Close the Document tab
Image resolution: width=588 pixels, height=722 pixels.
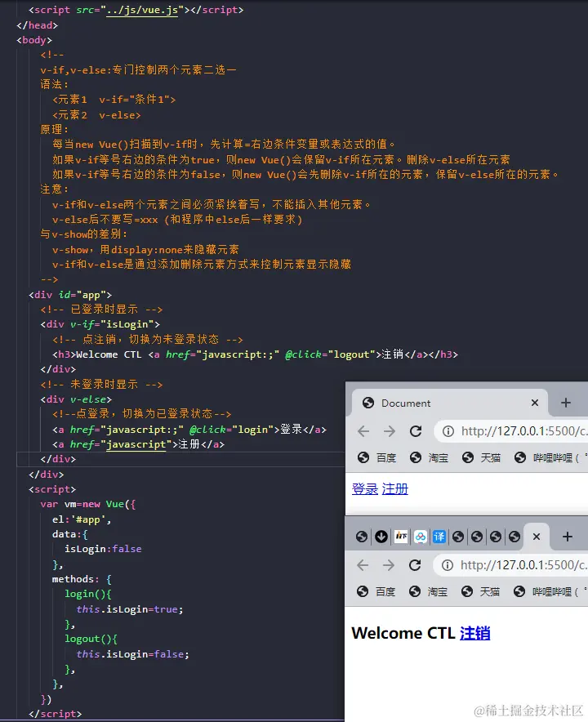tap(535, 403)
